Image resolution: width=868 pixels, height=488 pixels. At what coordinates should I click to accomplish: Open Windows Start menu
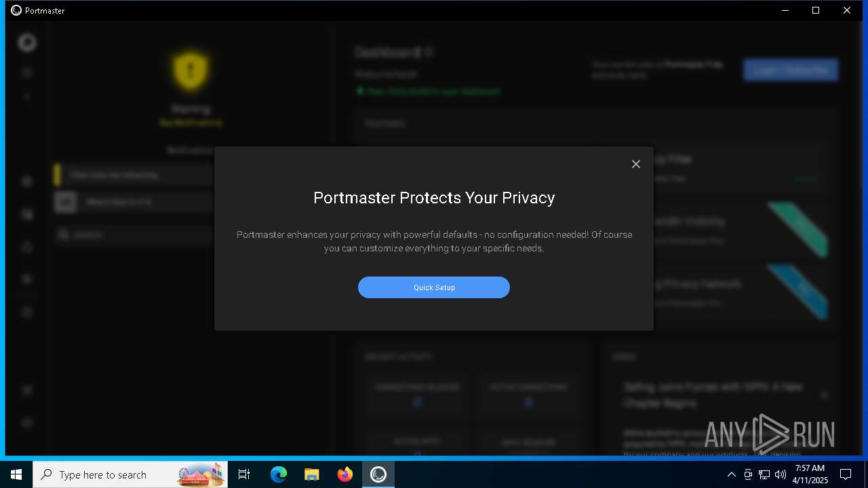point(16,474)
